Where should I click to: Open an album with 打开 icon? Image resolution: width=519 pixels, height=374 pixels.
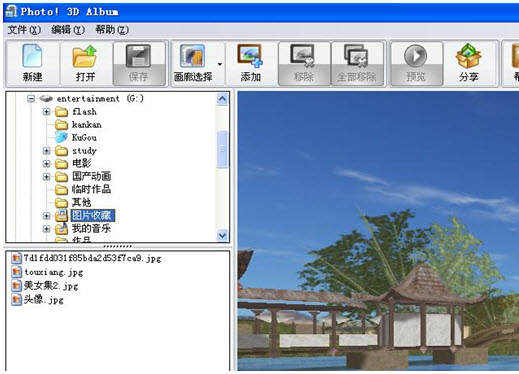(x=85, y=56)
